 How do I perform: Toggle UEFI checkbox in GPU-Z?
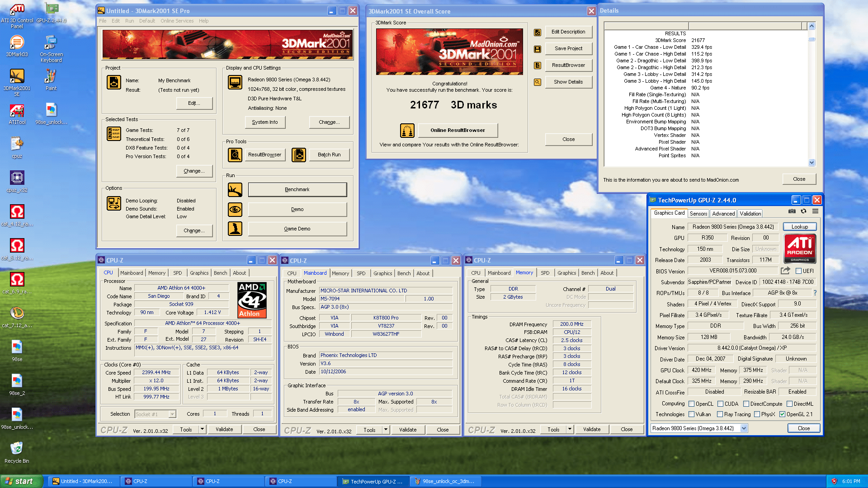click(x=798, y=271)
